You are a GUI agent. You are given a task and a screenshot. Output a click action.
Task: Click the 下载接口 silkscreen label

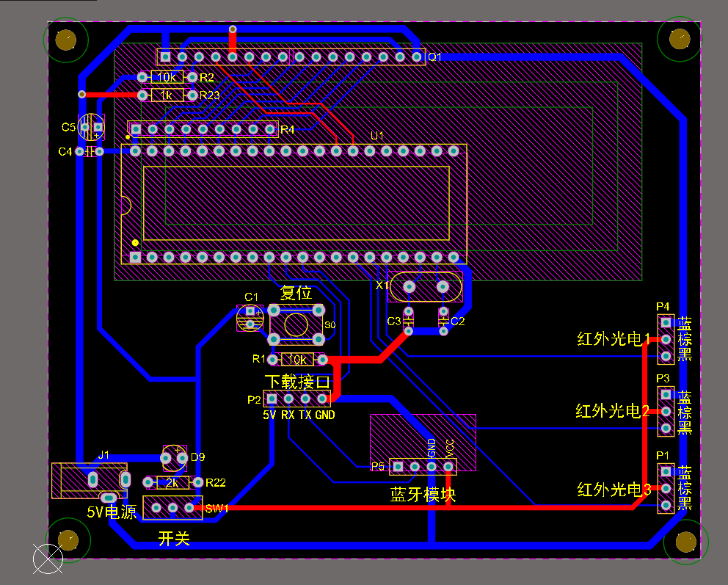tap(297, 382)
